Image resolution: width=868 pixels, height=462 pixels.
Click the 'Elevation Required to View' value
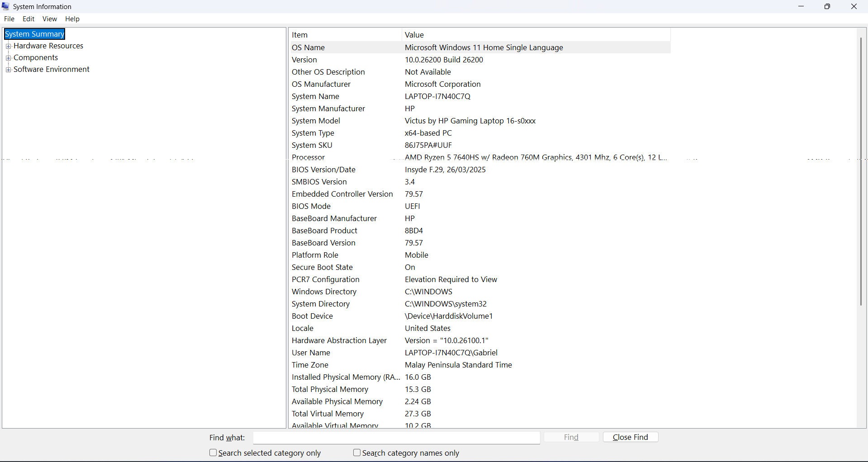tap(451, 279)
